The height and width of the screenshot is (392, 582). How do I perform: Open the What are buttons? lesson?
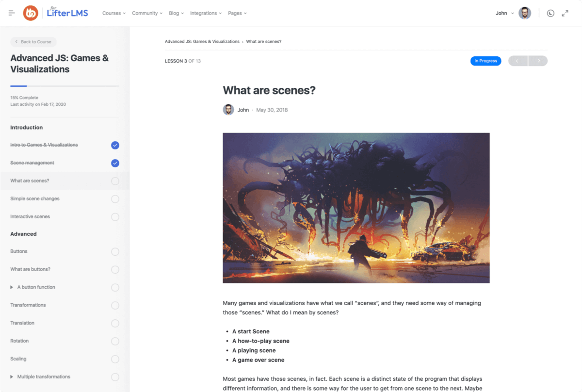pyautogui.click(x=30, y=269)
